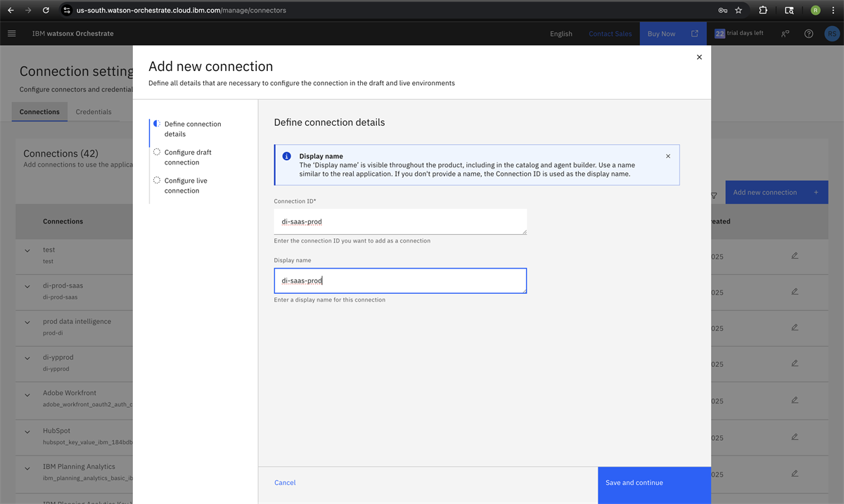Reload the page with refresh icon
Screen dimensions: 844x504
pyautogui.click(x=46, y=11)
